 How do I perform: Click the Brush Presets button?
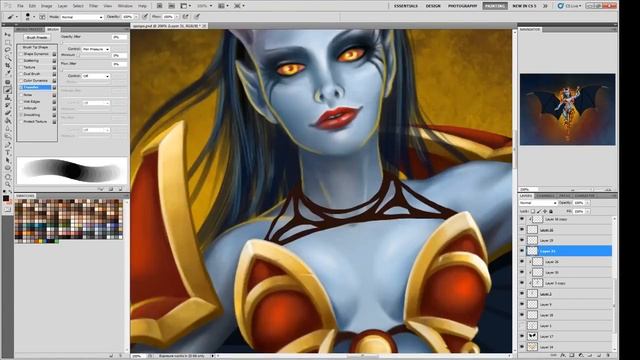tap(37, 37)
